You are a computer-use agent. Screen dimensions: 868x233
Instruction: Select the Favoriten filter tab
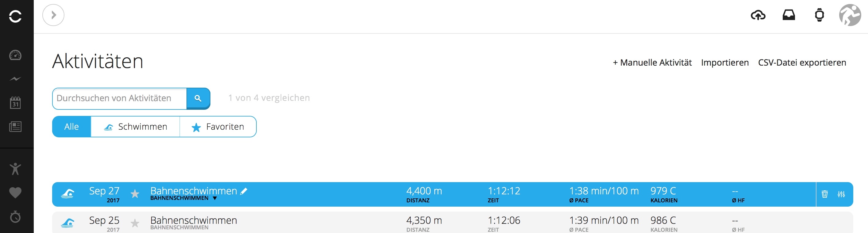tap(218, 127)
